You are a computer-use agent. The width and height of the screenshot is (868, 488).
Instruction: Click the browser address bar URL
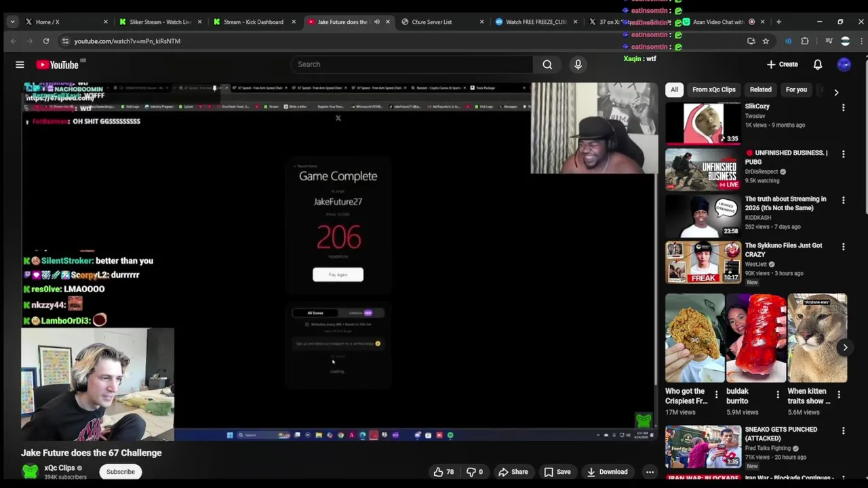[127, 41]
